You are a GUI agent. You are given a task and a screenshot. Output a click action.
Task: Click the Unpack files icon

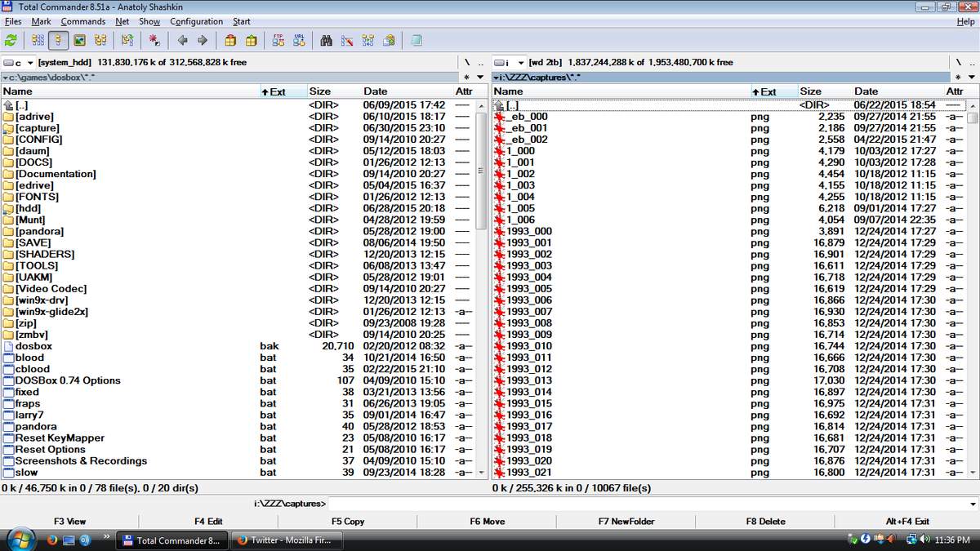(252, 40)
